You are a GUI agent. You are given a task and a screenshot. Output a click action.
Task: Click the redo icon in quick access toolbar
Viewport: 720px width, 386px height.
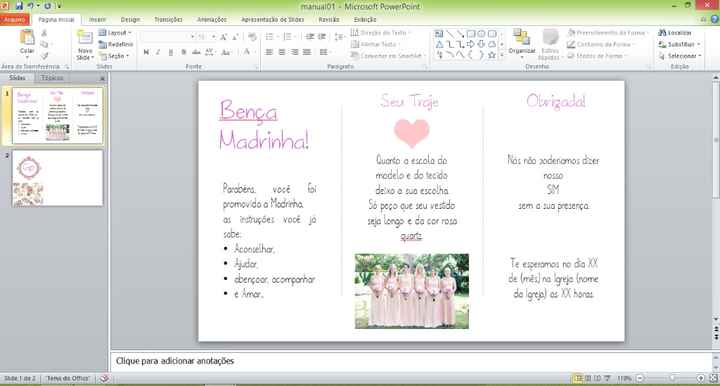coord(47,6)
